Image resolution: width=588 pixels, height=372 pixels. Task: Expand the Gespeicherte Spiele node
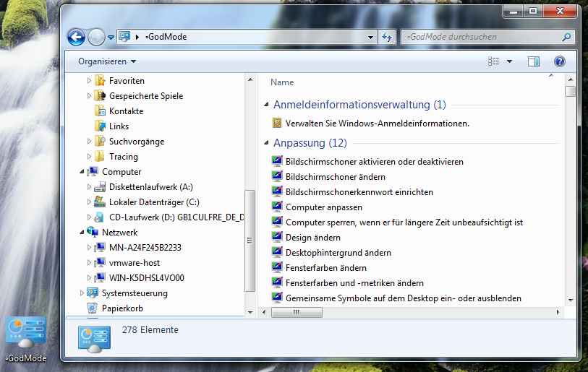89,95
